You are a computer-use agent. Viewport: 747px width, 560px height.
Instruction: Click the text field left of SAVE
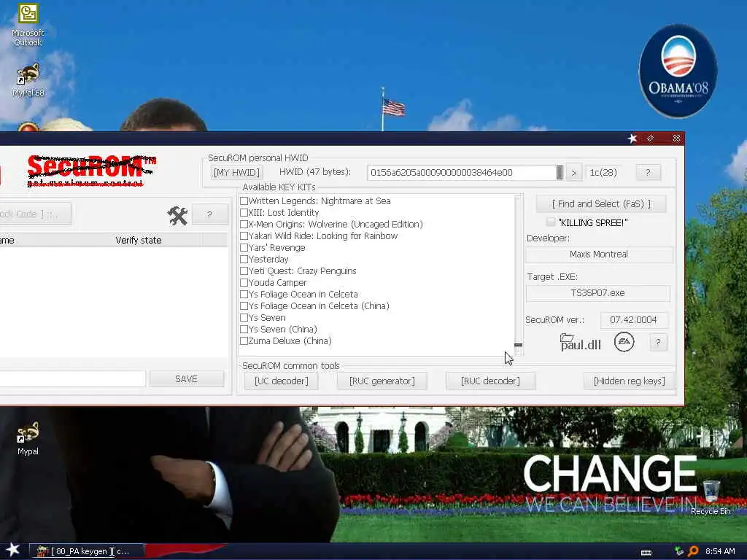(x=72, y=379)
